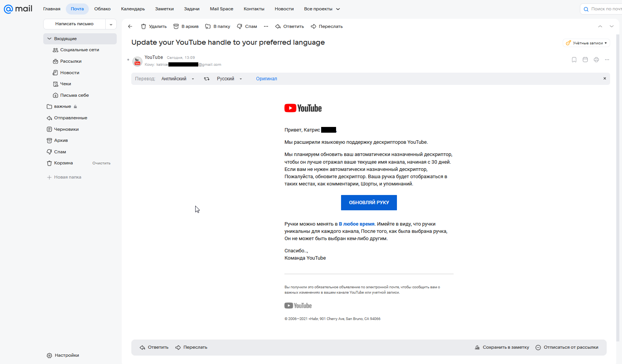622x364 pixels.
Task: Go to the previous email with the up chevron
Action: click(600, 26)
